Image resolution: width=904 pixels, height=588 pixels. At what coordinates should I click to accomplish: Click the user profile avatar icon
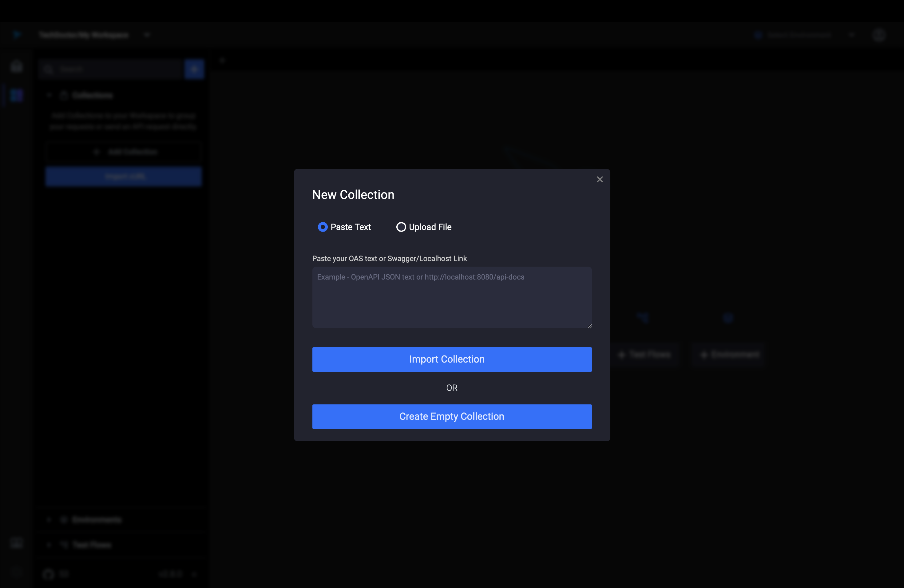(878, 35)
